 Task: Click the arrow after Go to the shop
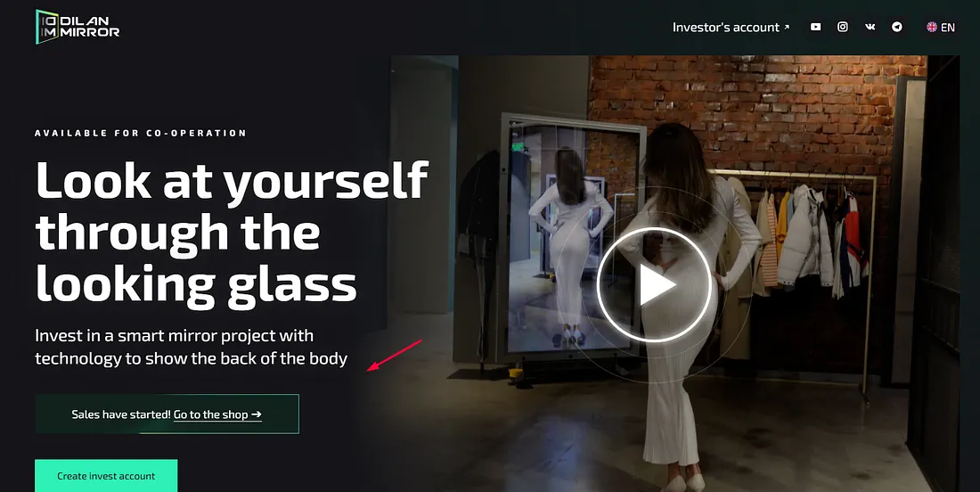click(x=256, y=414)
